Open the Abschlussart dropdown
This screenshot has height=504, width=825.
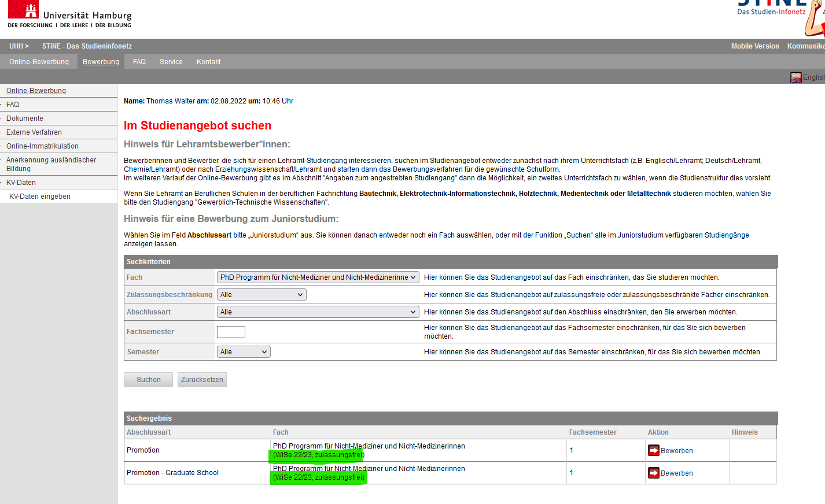click(x=318, y=312)
